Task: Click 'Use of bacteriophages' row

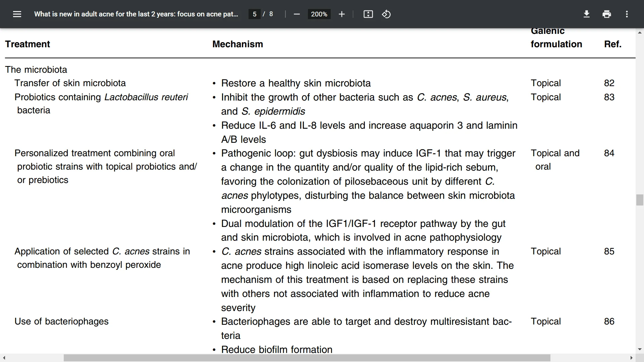Action: coord(61,321)
